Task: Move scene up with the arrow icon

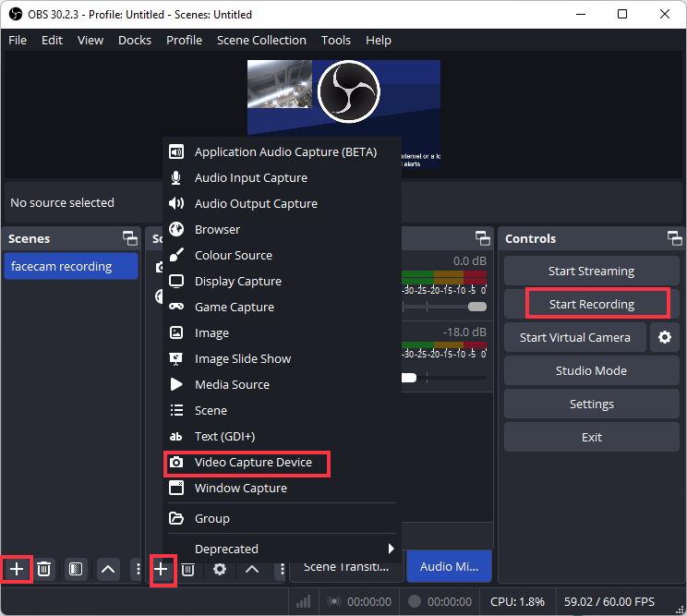Action: 108,569
